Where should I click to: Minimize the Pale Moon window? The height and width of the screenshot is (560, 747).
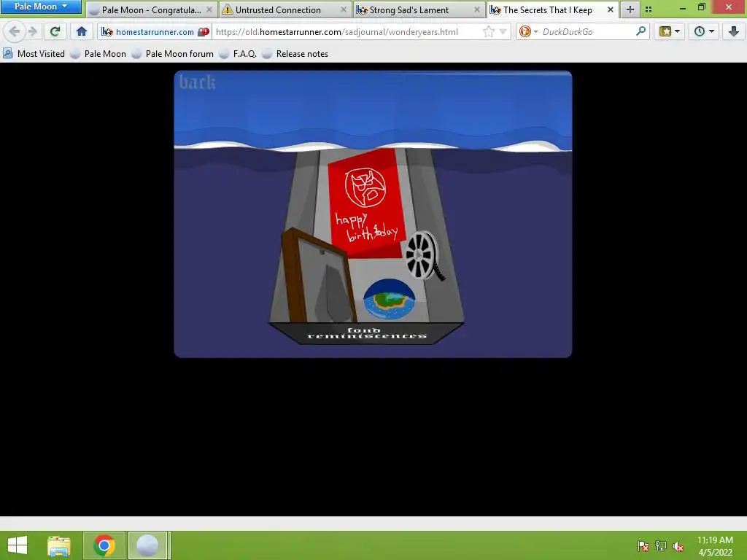683,7
